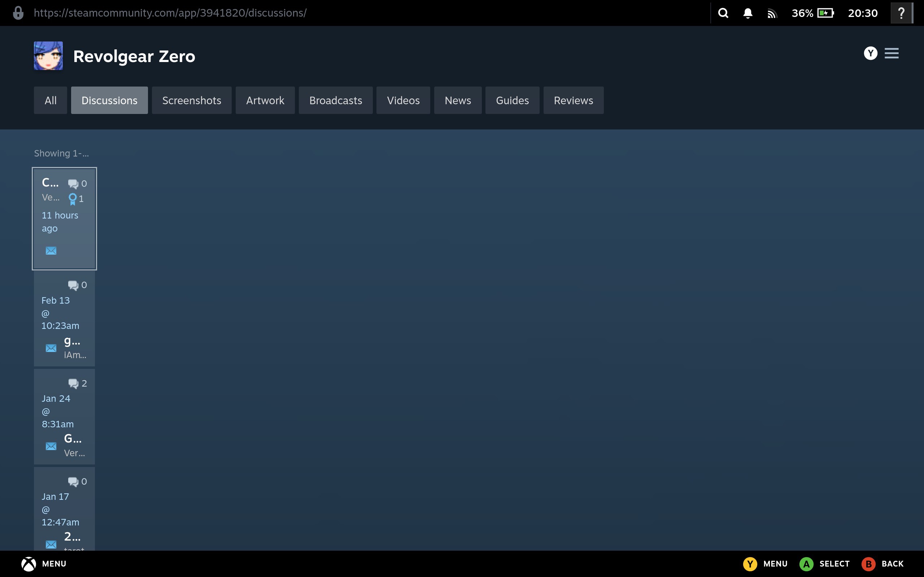
Task: Click the Revolgear Zero game avatar
Action: (48, 56)
